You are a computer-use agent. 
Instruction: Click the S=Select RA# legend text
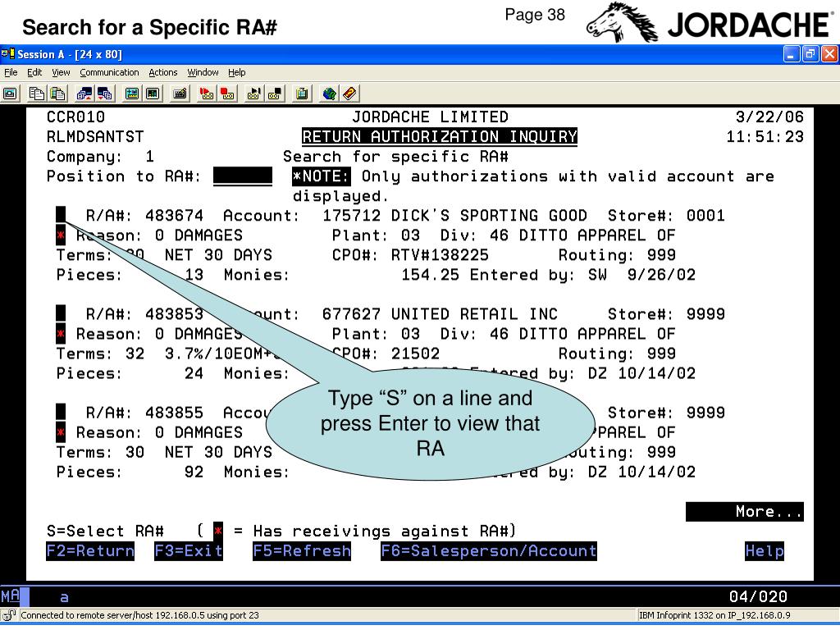click(x=105, y=531)
